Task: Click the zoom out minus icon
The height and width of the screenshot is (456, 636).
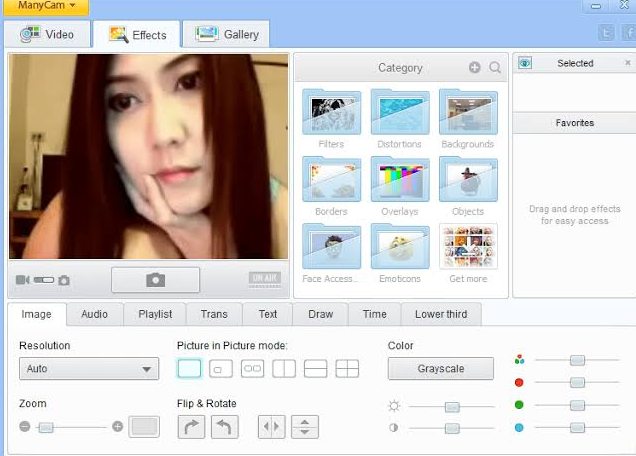Action: 25,426
